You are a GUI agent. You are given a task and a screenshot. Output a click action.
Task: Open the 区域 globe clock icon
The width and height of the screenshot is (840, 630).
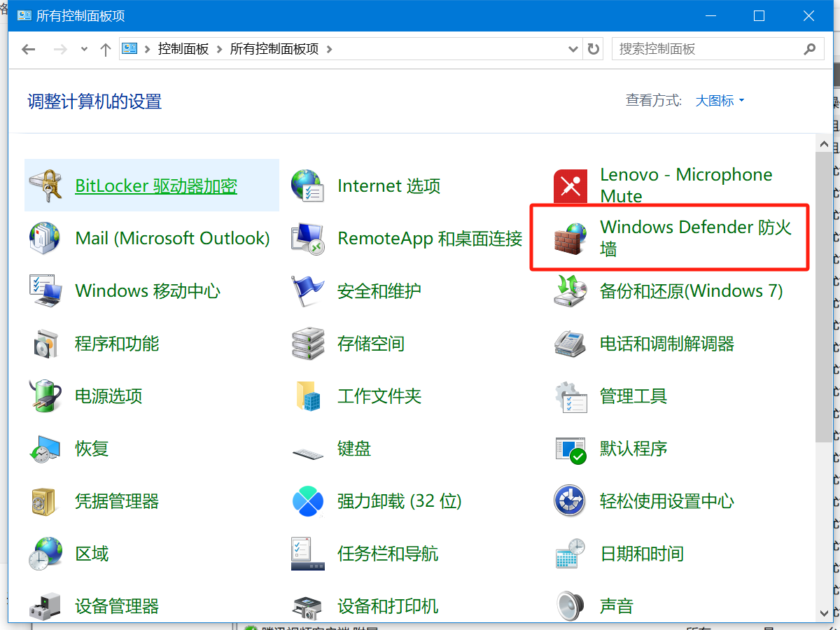click(45, 553)
